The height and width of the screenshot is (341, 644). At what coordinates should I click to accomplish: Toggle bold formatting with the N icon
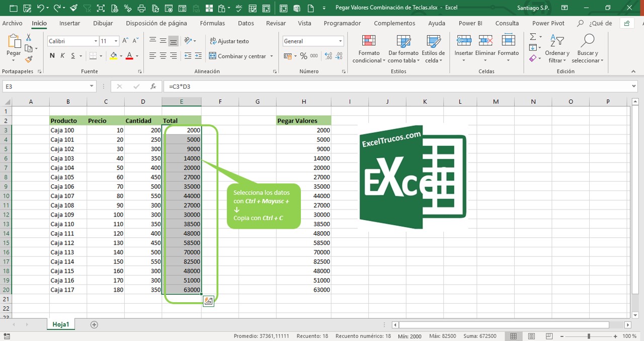[x=52, y=56]
